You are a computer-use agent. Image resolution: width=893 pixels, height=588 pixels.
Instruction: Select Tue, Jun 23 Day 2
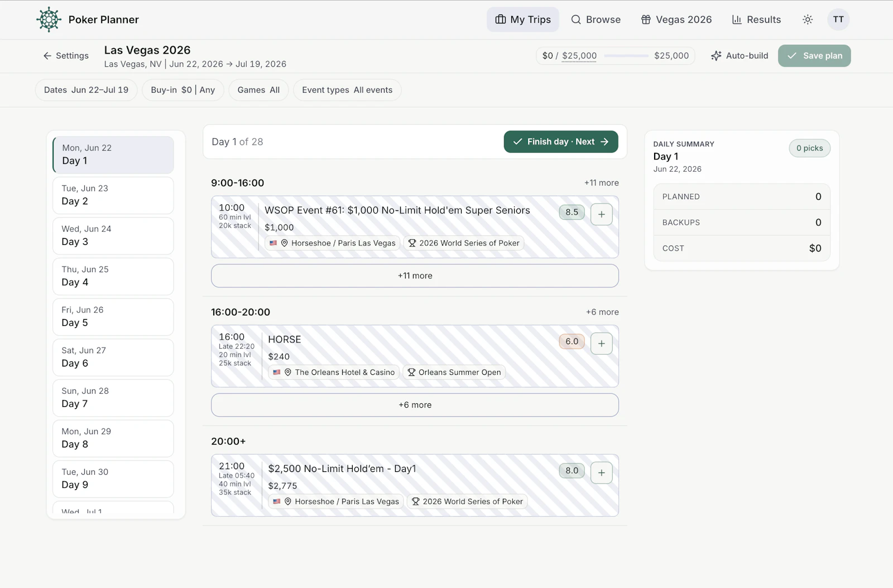(x=113, y=195)
